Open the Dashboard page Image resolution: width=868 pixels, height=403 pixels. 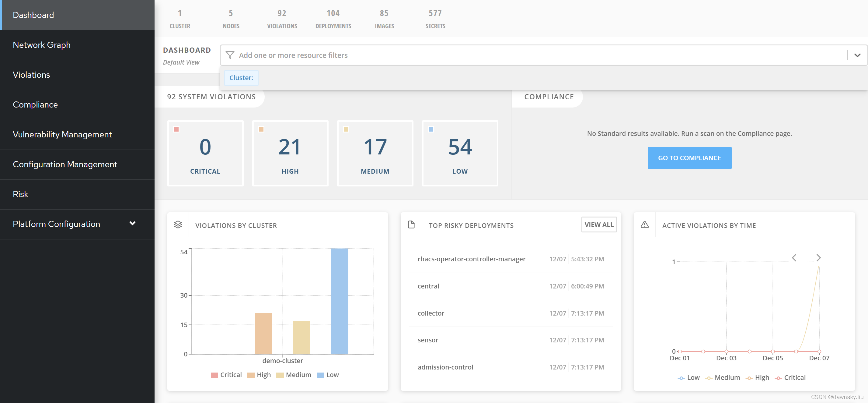click(77, 15)
